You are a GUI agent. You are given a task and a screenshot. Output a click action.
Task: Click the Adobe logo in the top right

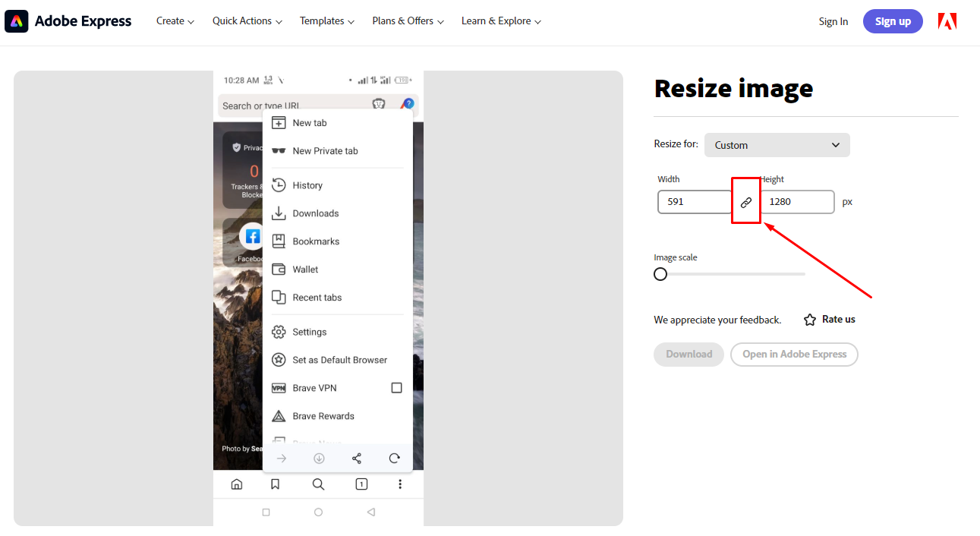point(947,20)
